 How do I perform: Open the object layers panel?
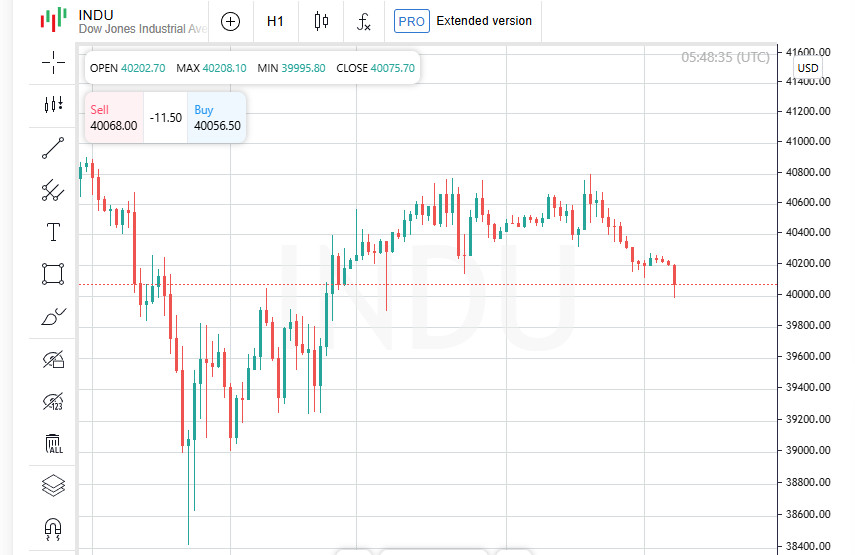[x=53, y=485]
